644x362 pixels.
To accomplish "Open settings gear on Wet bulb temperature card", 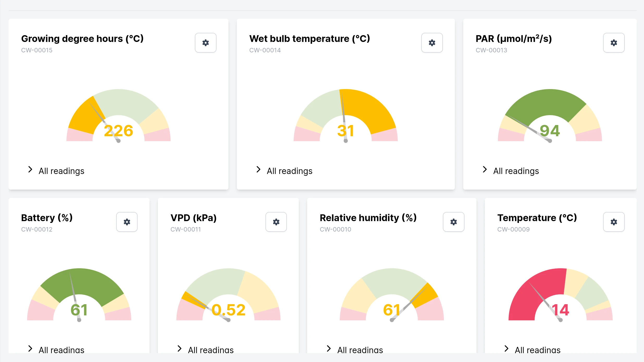I will coord(432,43).
